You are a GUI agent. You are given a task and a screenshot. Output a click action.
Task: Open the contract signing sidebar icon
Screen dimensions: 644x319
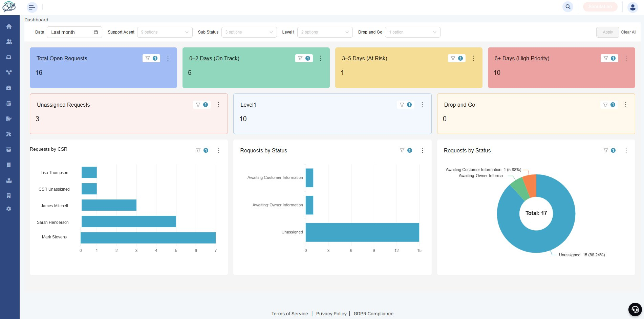coord(9,119)
